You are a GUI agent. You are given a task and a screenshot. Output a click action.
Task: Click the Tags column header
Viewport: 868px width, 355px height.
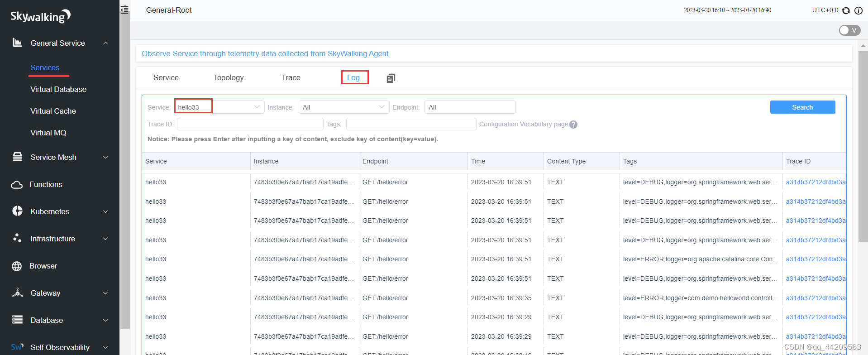pyautogui.click(x=630, y=161)
